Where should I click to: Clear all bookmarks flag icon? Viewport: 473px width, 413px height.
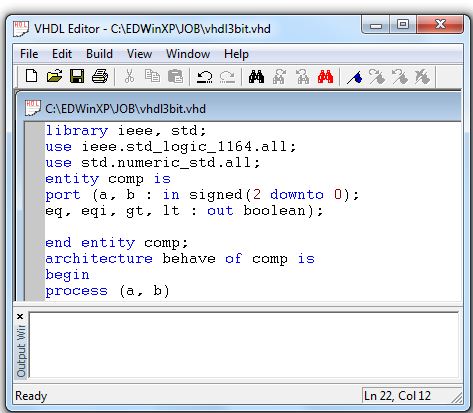(422, 77)
